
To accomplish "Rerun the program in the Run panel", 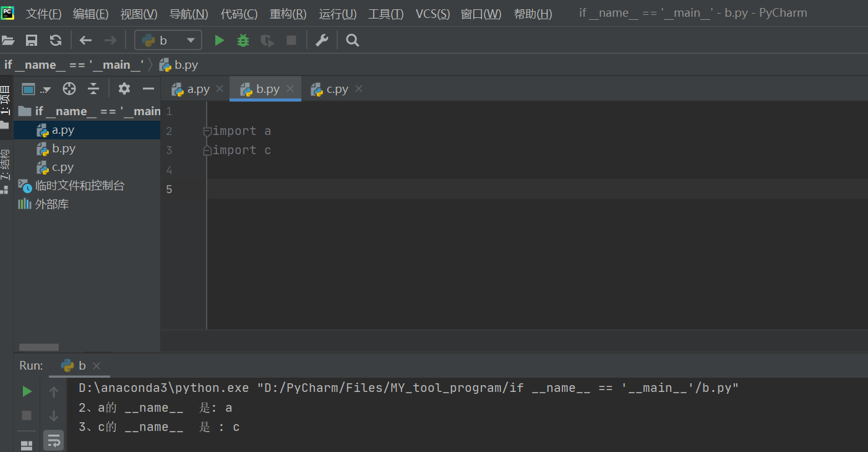I will click(26, 391).
